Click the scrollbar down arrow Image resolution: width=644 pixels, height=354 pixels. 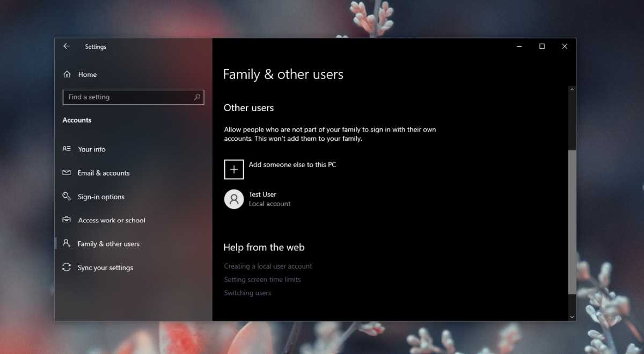pyautogui.click(x=572, y=317)
